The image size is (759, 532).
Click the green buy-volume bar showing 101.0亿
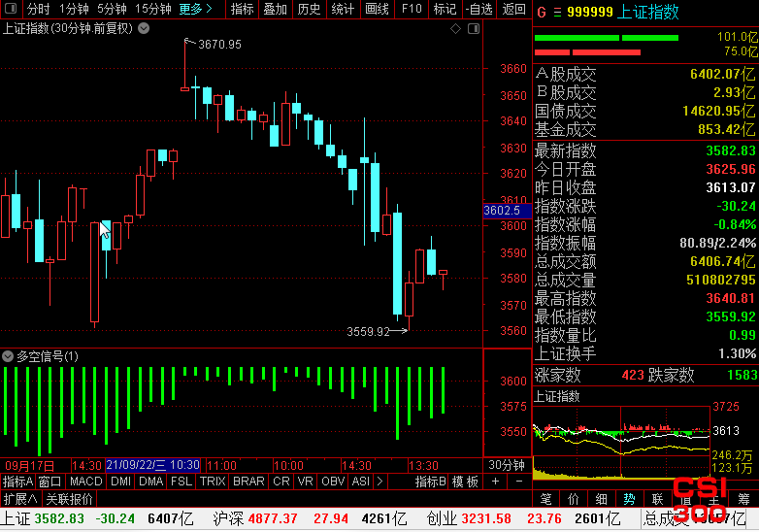(606, 38)
